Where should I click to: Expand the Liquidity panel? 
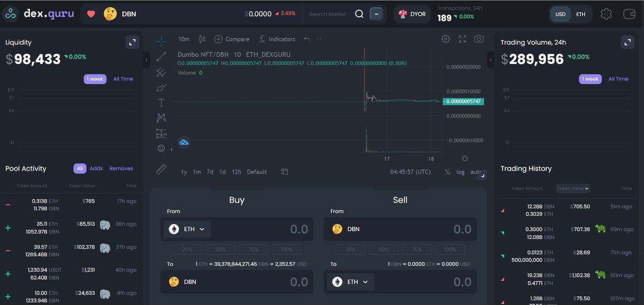click(x=132, y=42)
